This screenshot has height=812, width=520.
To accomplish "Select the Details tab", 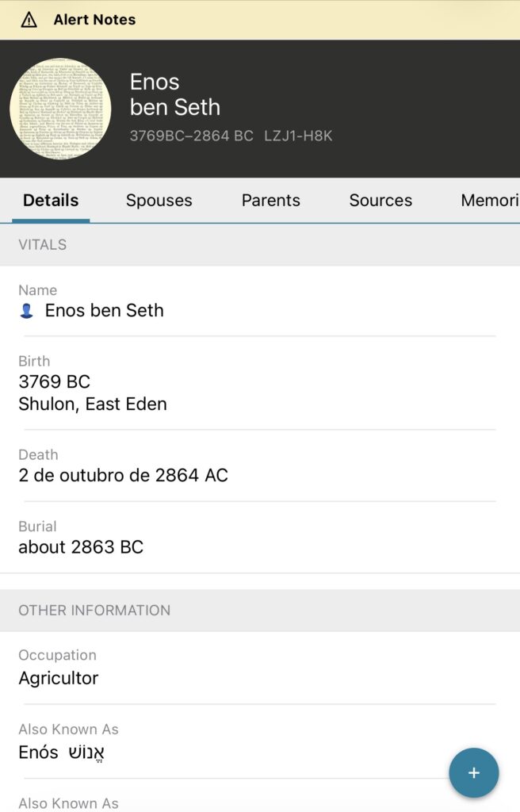I will tap(51, 201).
